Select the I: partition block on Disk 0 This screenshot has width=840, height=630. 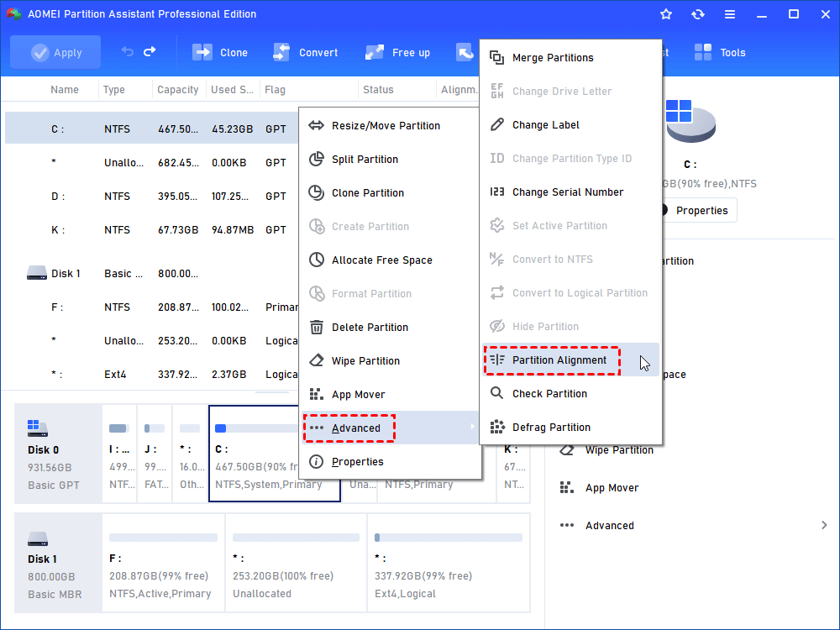click(x=119, y=454)
